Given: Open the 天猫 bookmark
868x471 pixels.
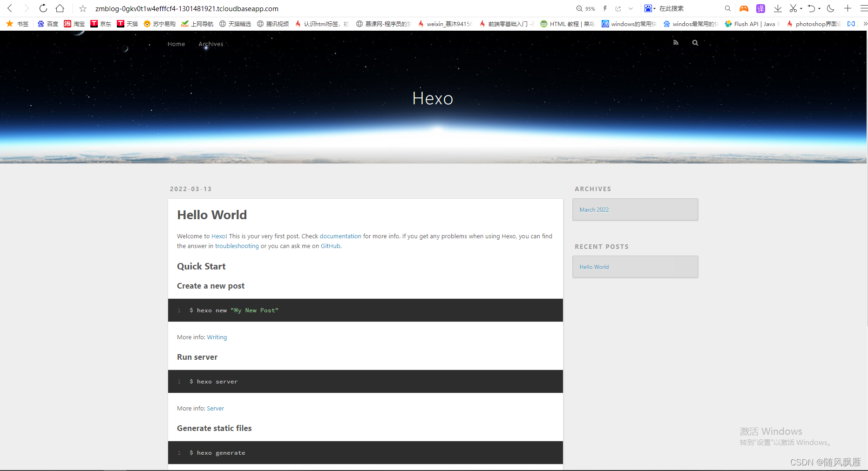Looking at the screenshot, I should (128, 24).
